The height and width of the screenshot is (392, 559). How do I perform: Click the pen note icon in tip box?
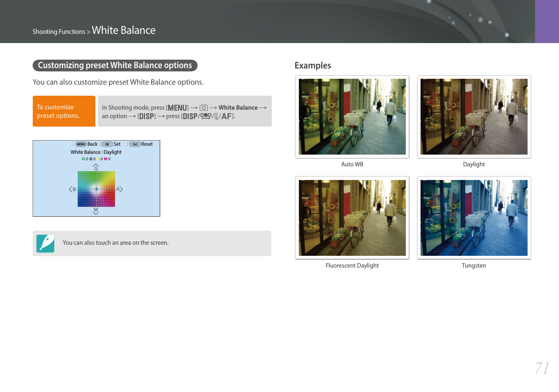[45, 243]
